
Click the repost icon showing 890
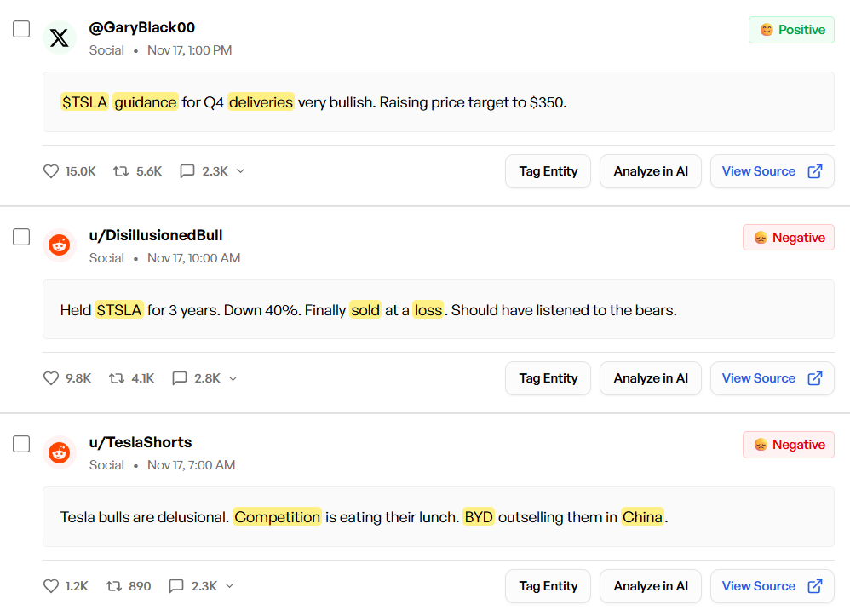pyautogui.click(x=114, y=586)
